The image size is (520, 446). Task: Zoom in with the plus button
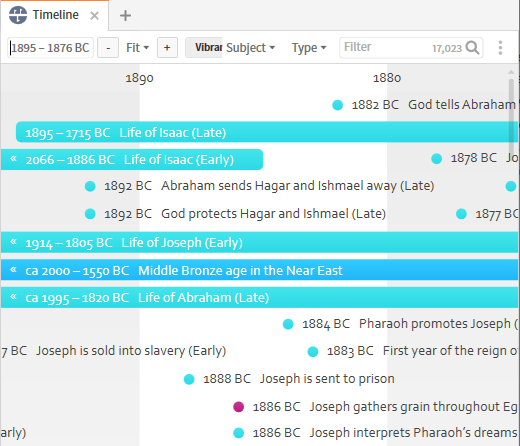point(167,48)
